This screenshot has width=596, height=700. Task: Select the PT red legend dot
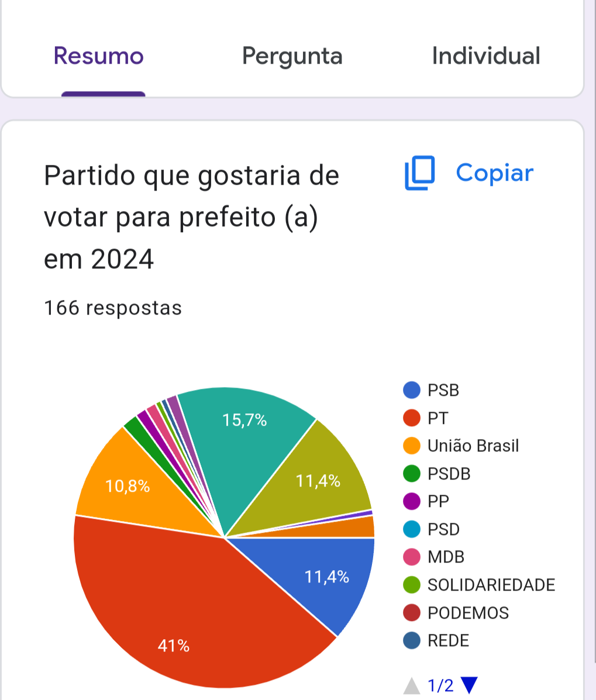click(x=412, y=418)
